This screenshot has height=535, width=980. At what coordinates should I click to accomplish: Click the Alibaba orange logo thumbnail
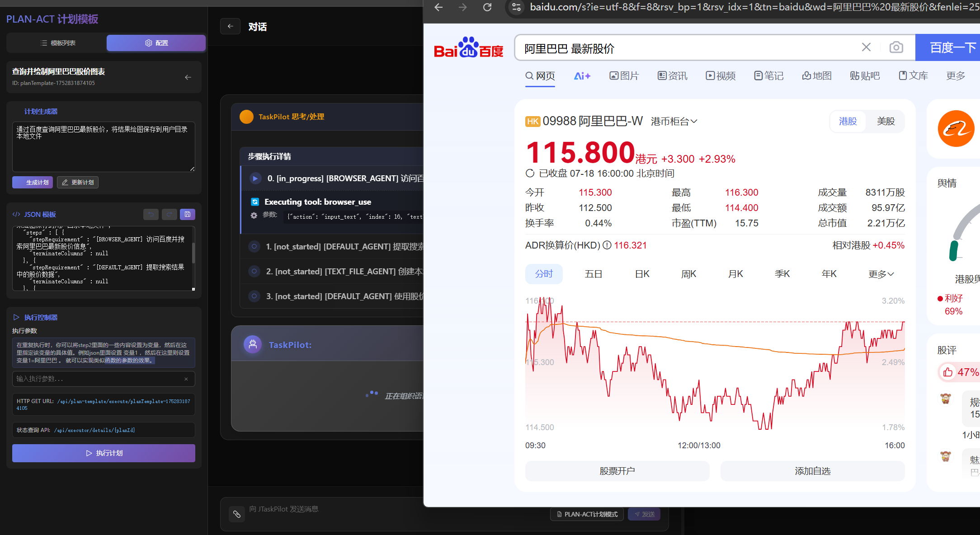click(956, 129)
